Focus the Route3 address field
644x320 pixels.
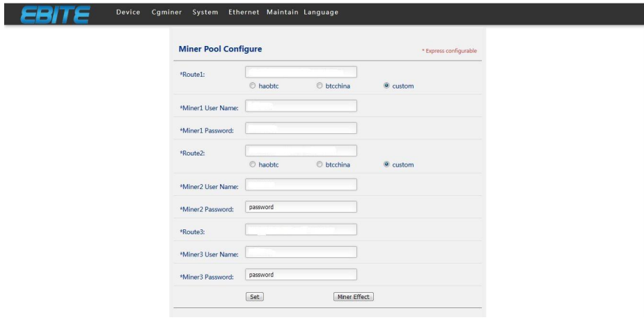tap(301, 229)
